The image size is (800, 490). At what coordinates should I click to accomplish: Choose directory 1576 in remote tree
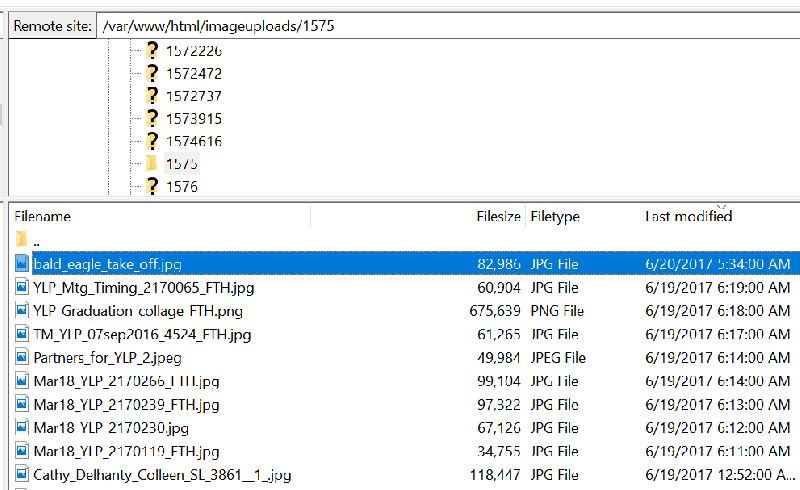pos(182,186)
